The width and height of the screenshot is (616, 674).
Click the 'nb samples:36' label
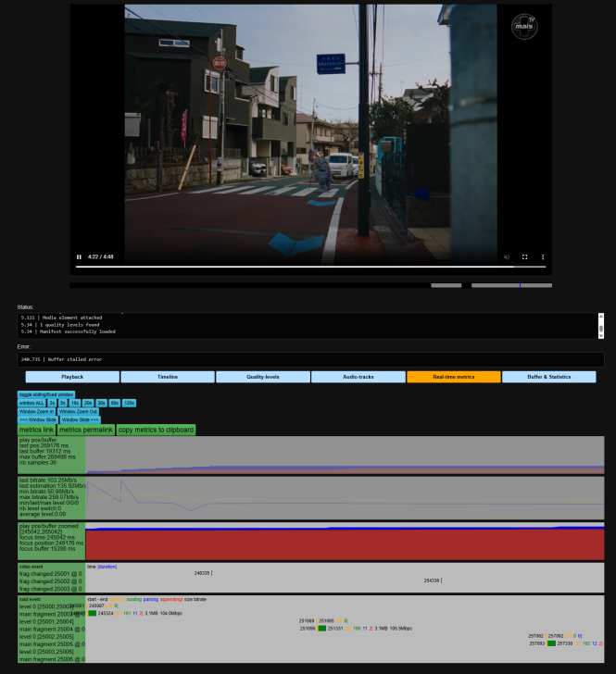(x=38, y=463)
